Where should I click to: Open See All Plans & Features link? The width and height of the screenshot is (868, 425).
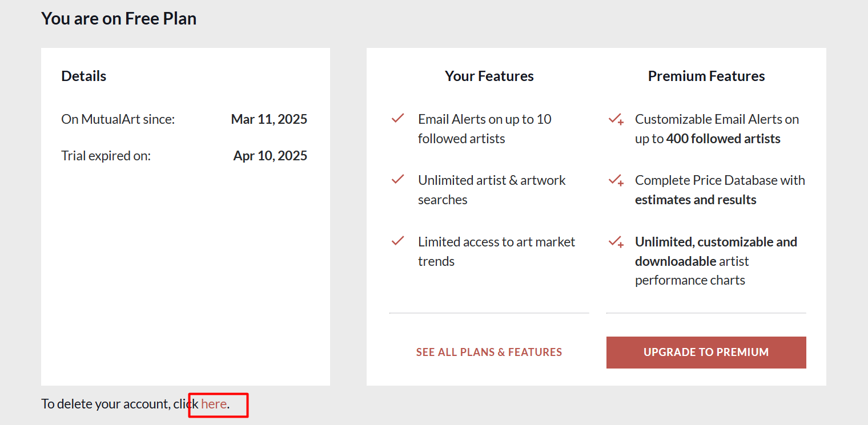tap(489, 353)
